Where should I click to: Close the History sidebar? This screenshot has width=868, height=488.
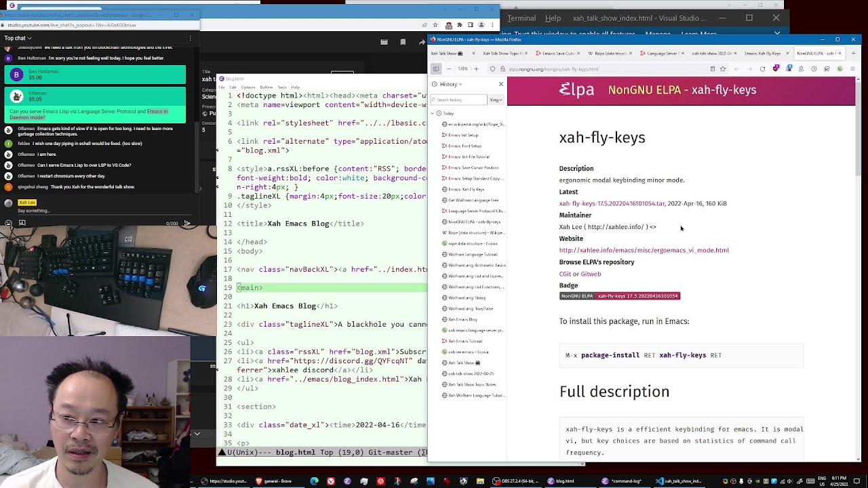pos(501,84)
